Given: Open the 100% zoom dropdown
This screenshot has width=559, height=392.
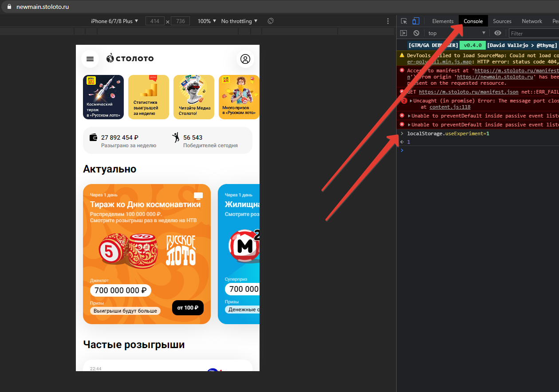Looking at the screenshot, I should coord(207,21).
